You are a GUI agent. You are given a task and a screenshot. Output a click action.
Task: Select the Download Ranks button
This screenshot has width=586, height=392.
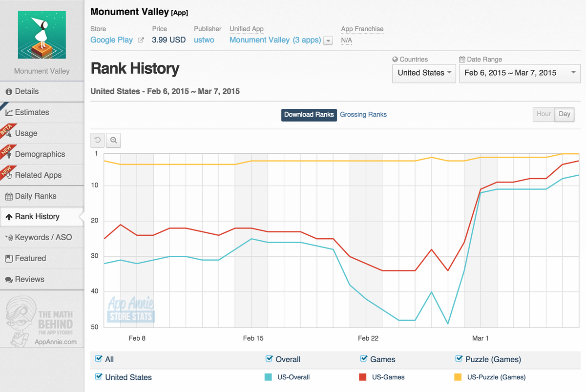tap(309, 115)
